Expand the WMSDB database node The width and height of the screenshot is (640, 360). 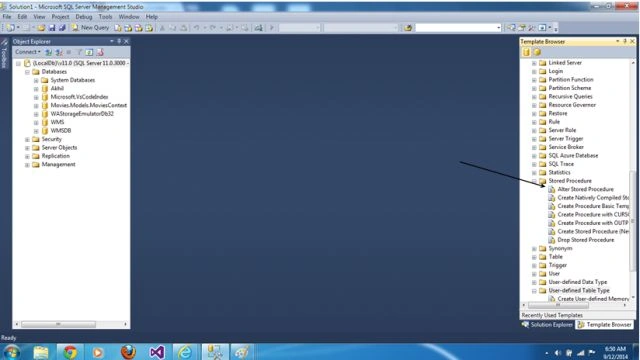[x=36, y=131]
